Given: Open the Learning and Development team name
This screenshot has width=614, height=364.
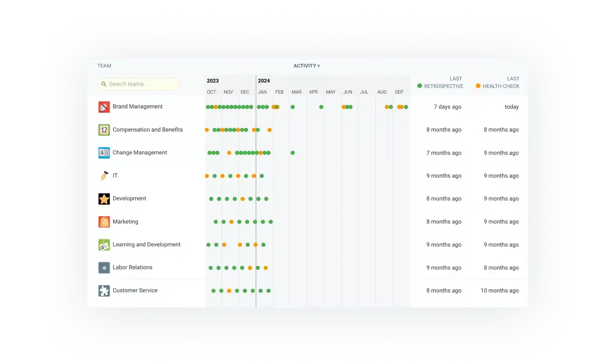Looking at the screenshot, I should point(147,245).
